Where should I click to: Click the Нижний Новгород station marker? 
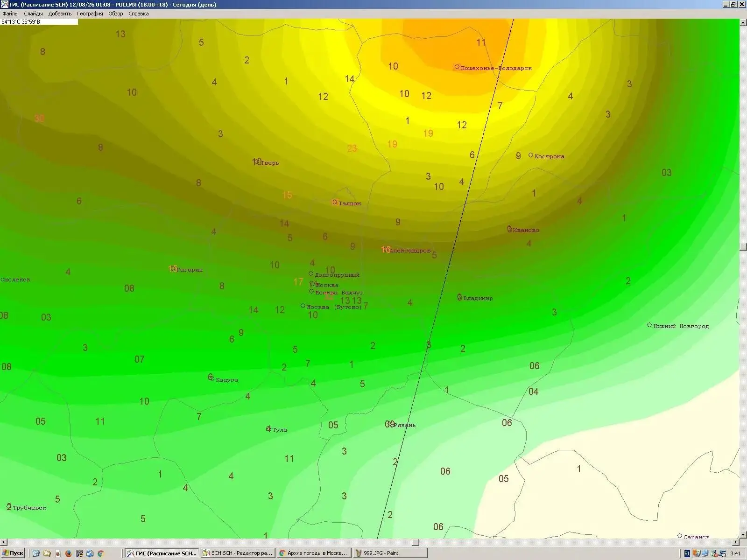pyautogui.click(x=649, y=325)
